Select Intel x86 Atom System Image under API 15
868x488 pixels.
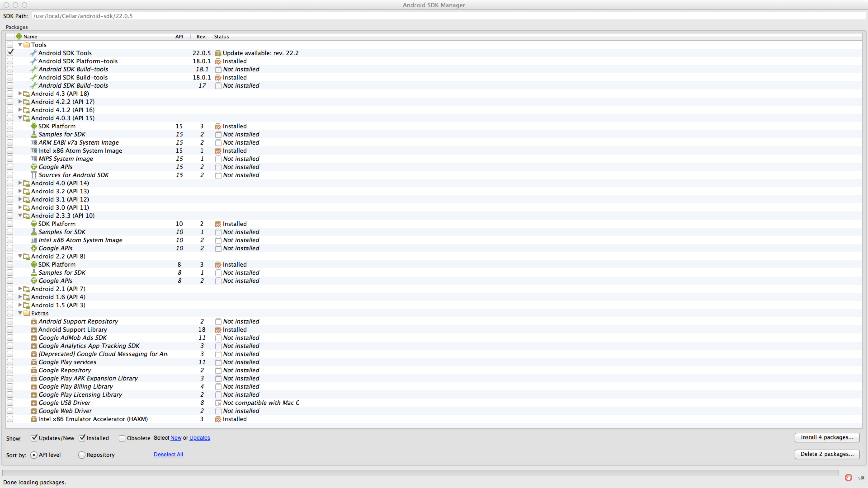434,150
